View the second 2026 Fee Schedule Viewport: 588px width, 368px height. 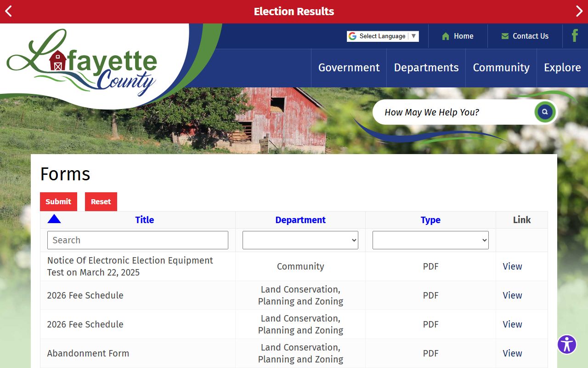512,324
